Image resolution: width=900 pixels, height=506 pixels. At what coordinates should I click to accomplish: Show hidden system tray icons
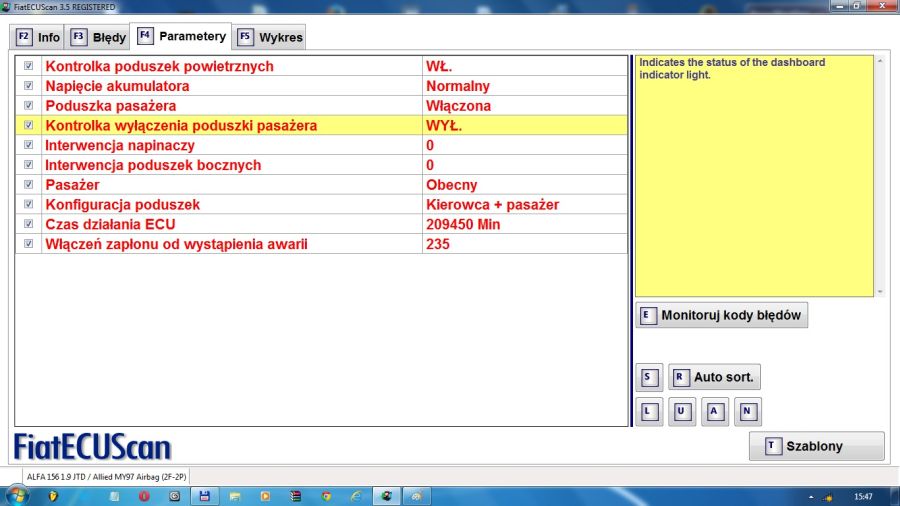811,497
